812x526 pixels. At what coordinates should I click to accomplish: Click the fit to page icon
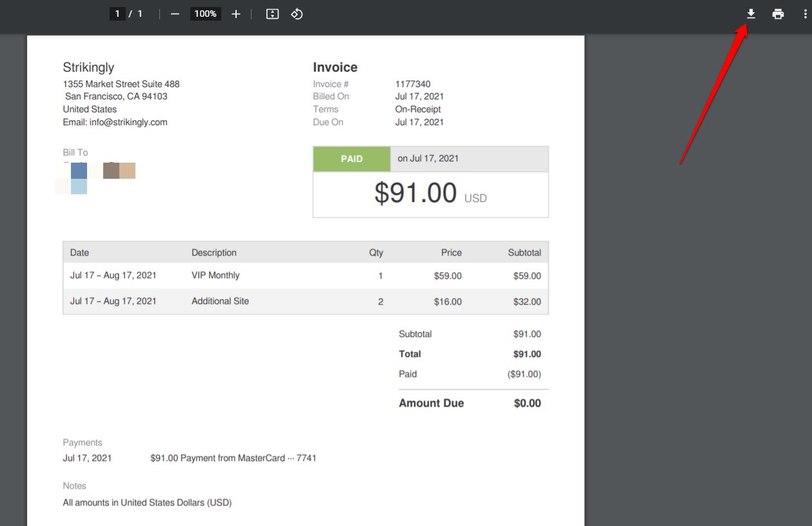point(272,14)
